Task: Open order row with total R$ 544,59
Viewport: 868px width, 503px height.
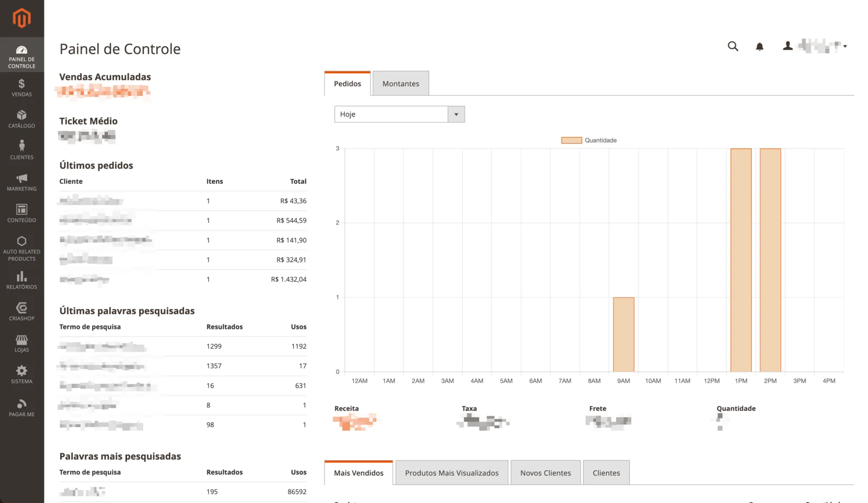Action: (183, 221)
